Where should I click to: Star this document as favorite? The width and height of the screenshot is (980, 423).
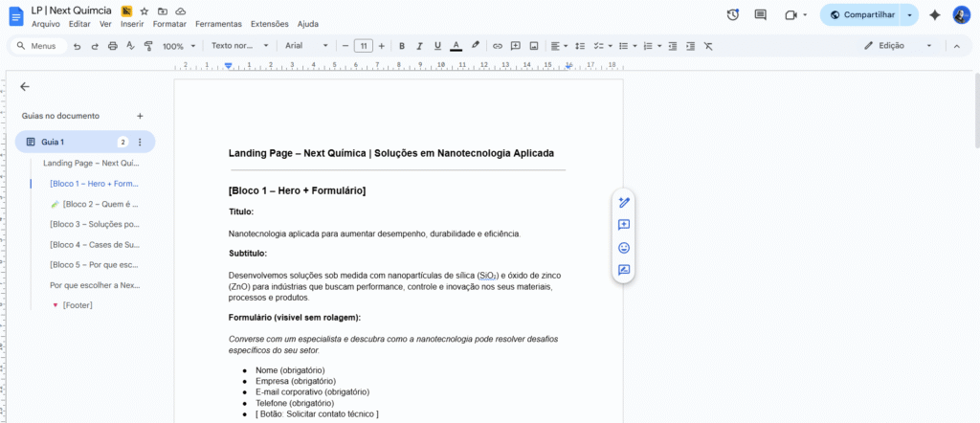[145, 11]
